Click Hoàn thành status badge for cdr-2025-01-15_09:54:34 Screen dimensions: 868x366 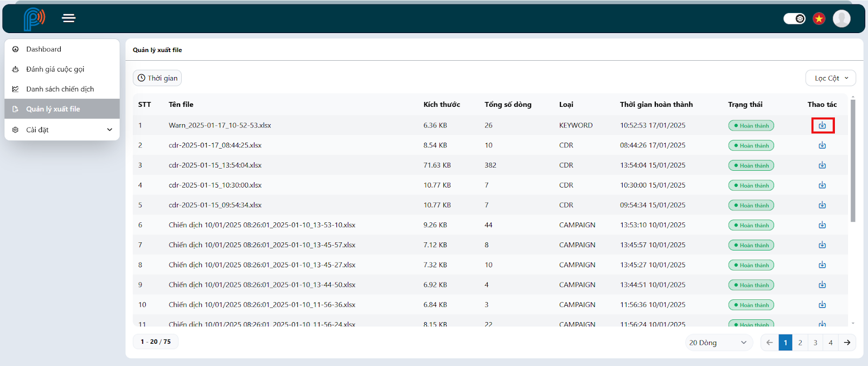(751, 206)
